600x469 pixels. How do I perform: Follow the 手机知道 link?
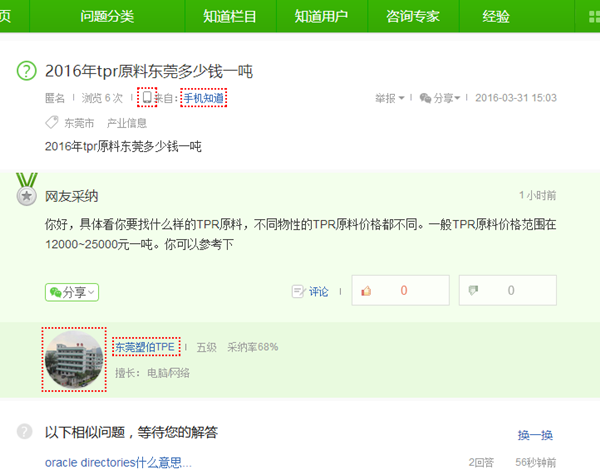pyautogui.click(x=204, y=98)
